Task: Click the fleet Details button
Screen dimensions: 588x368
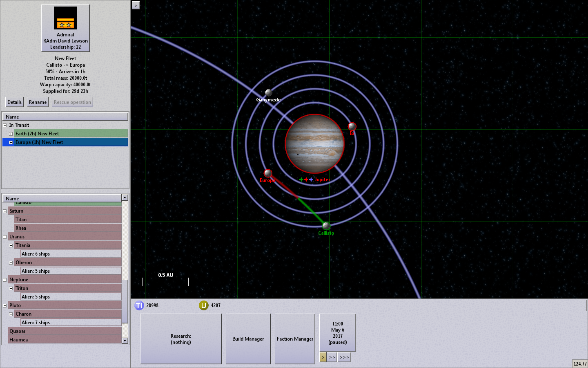Action: (x=14, y=102)
